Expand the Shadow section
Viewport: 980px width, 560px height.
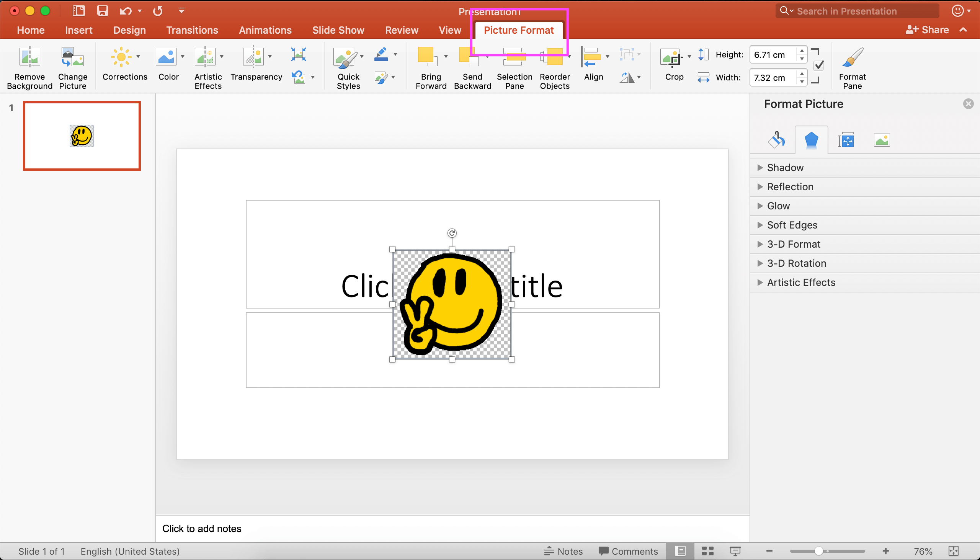tap(785, 167)
